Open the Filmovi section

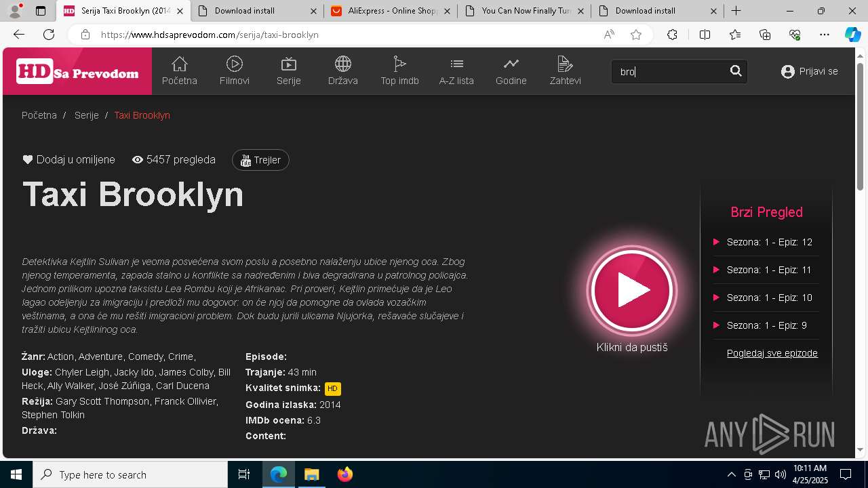[x=234, y=71]
